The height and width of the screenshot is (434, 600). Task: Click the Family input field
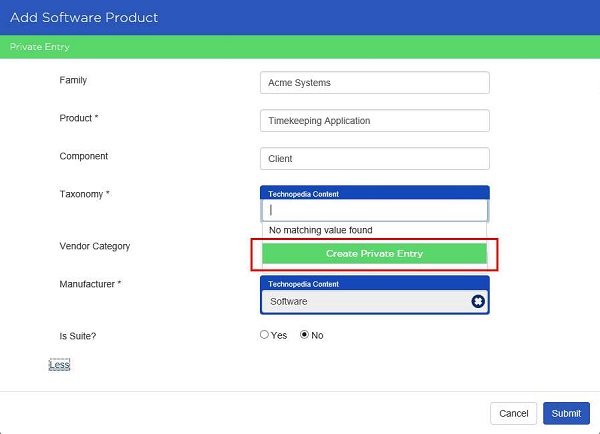pyautogui.click(x=375, y=83)
